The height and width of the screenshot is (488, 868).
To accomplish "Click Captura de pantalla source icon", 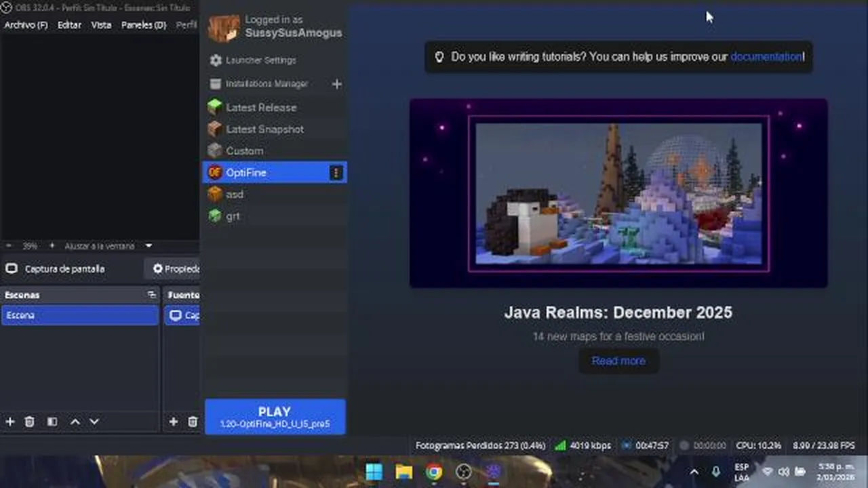I will 12,269.
